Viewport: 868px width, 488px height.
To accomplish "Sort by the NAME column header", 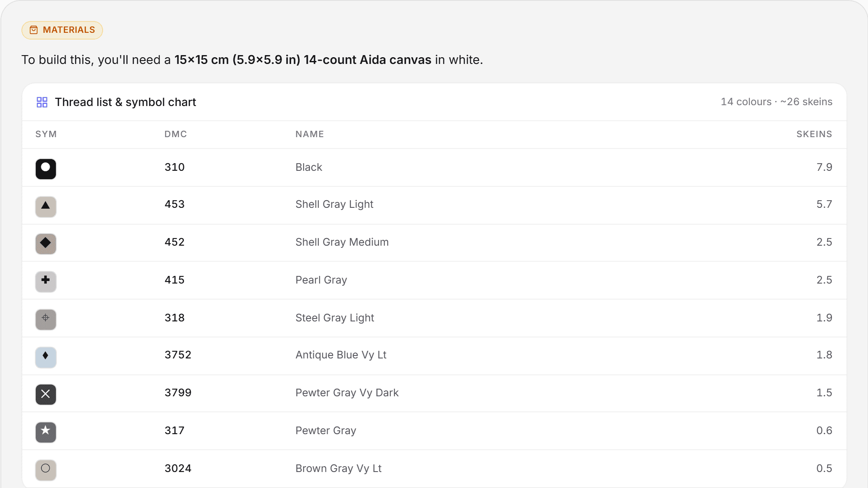I will click(310, 134).
